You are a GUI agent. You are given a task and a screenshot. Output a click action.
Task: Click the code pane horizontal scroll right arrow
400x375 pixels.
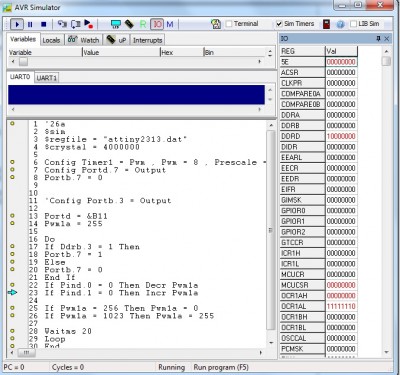click(261, 352)
